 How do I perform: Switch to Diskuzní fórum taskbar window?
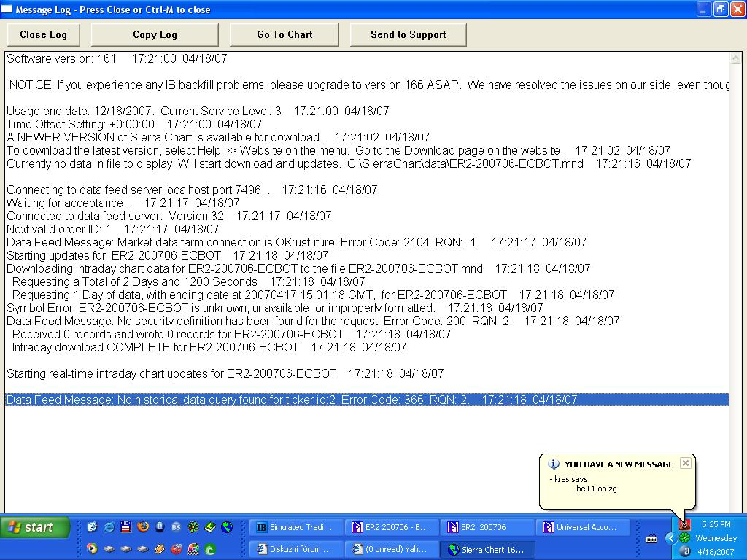[295, 549]
